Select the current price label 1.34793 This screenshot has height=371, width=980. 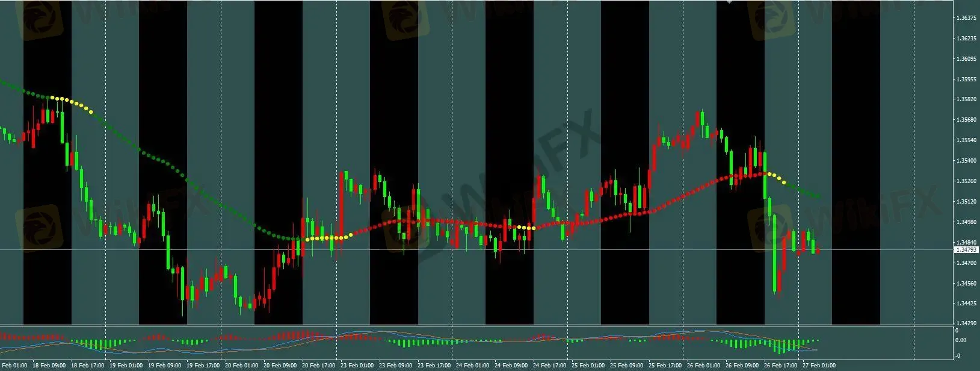coord(966,249)
